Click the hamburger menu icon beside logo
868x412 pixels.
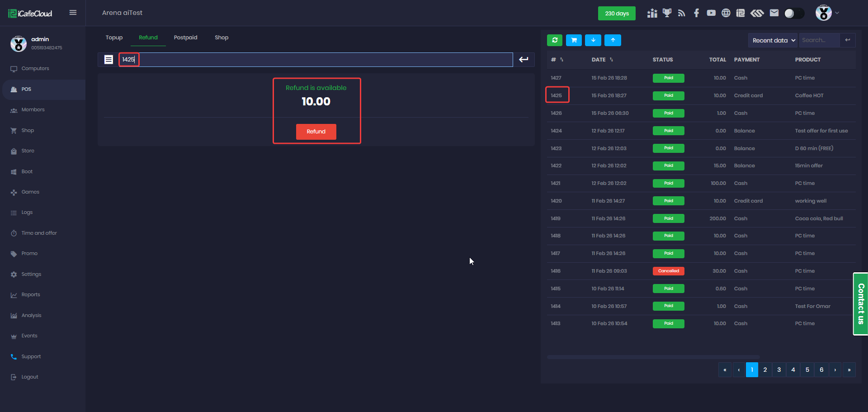73,13
